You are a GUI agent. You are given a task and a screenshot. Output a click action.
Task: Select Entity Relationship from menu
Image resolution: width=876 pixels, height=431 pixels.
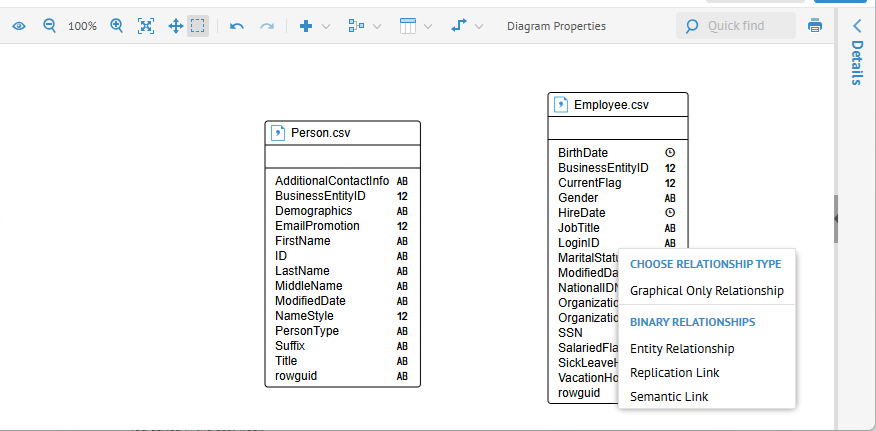coord(682,349)
